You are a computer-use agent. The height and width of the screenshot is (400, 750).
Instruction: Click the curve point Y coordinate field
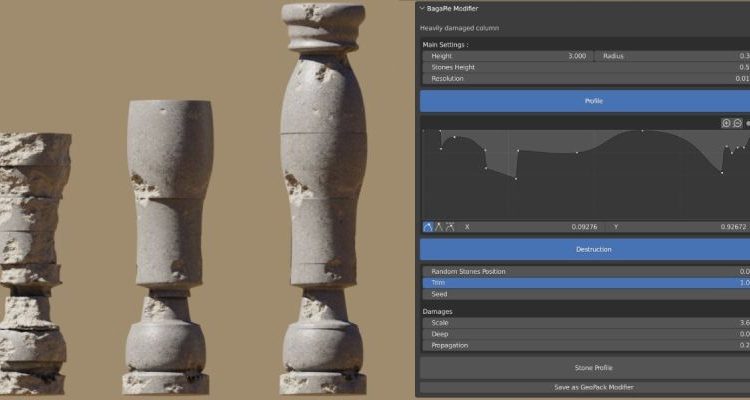(678, 227)
